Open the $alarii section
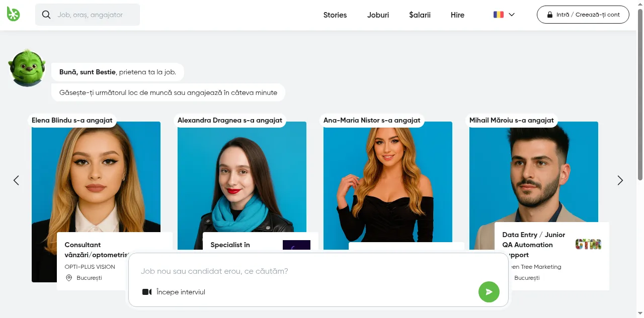This screenshot has width=644, height=318. (x=420, y=15)
